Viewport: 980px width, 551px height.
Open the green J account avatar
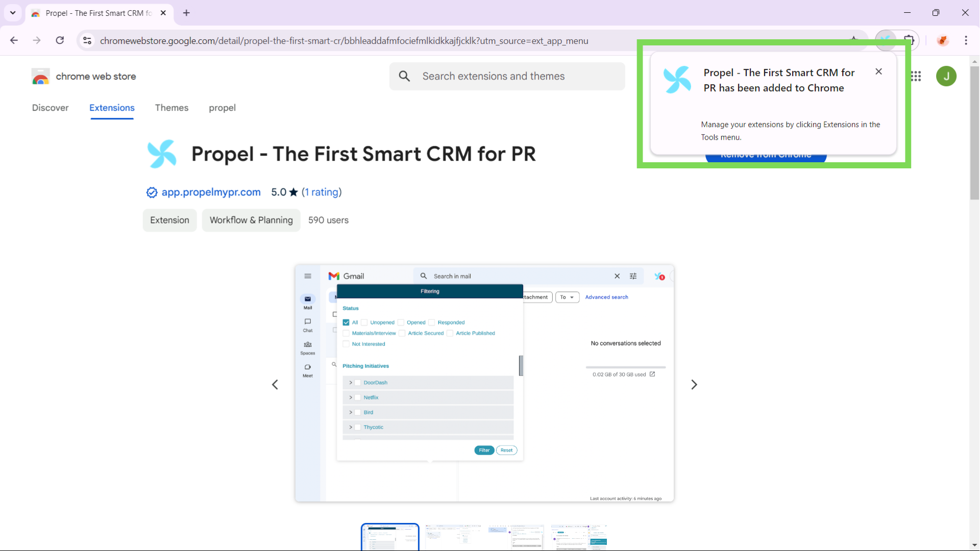pyautogui.click(x=946, y=76)
